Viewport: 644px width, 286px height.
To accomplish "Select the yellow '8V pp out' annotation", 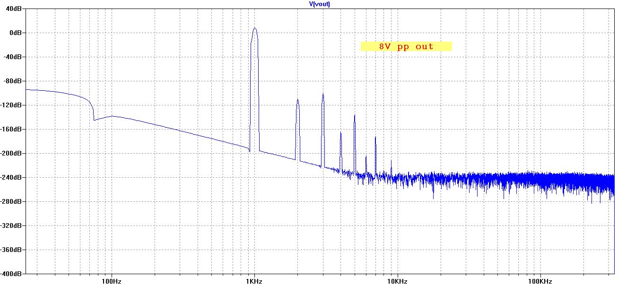I will 406,46.
